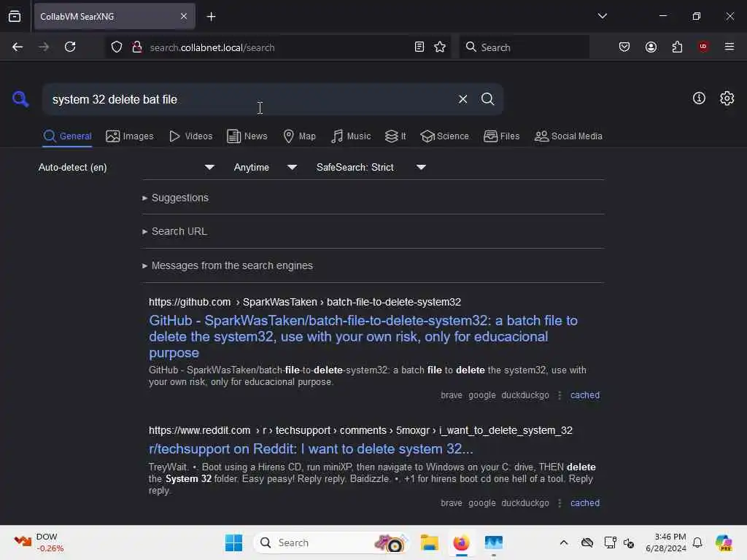Image resolution: width=747 pixels, height=560 pixels.
Task: Select the General search tab
Action: tap(67, 136)
